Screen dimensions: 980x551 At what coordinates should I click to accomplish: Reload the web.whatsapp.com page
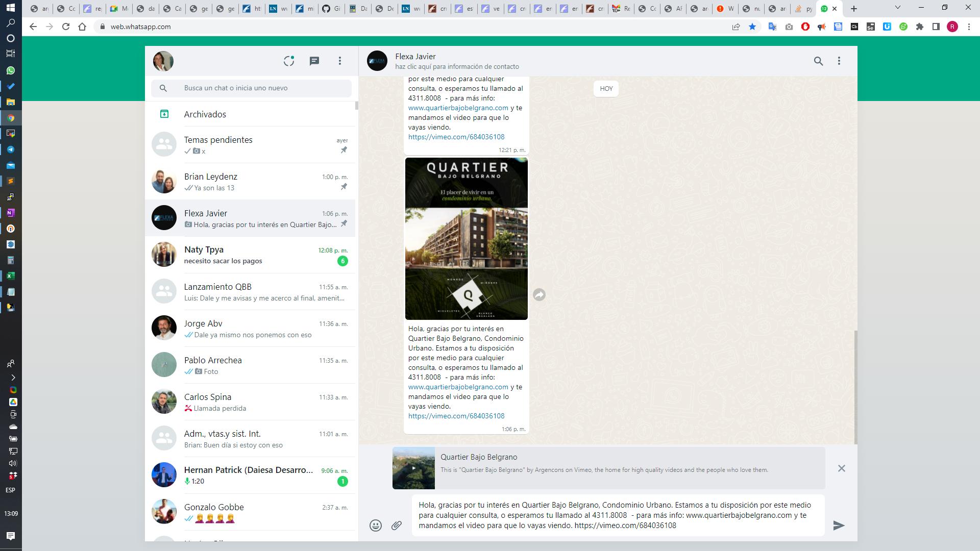pyautogui.click(x=66, y=27)
